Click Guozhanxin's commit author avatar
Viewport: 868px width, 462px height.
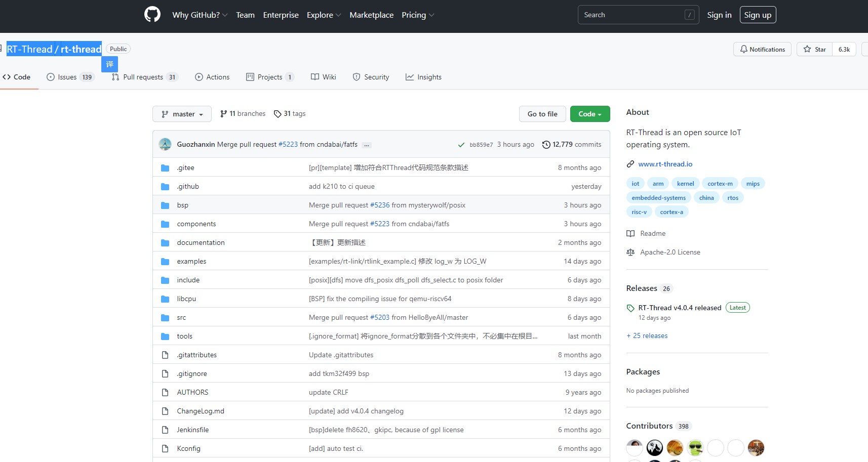(165, 144)
